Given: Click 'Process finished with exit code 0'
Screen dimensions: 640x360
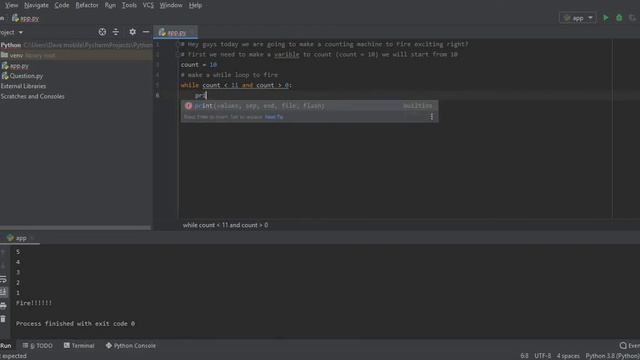Looking at the screenshot, I should click(x=75, y=323).
